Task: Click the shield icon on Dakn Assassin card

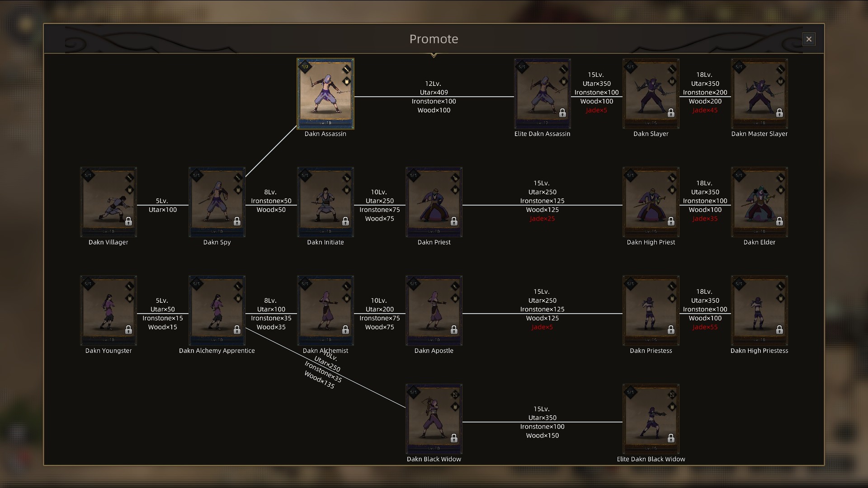Action: pos(346,81)
